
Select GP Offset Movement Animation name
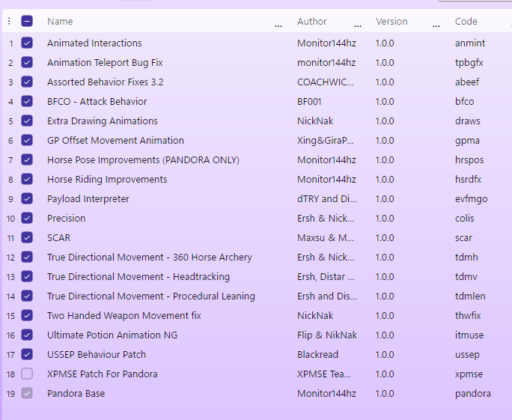click(115, 141)
